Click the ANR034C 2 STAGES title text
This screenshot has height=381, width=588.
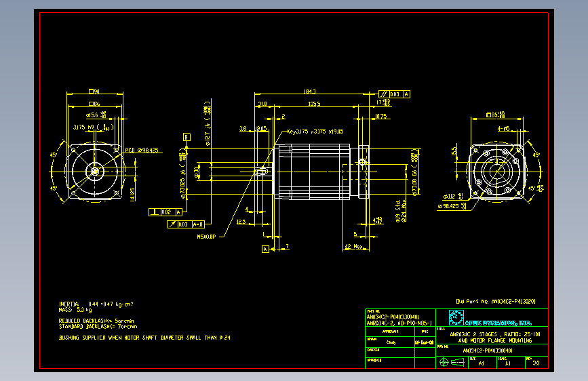pos(495,334)
